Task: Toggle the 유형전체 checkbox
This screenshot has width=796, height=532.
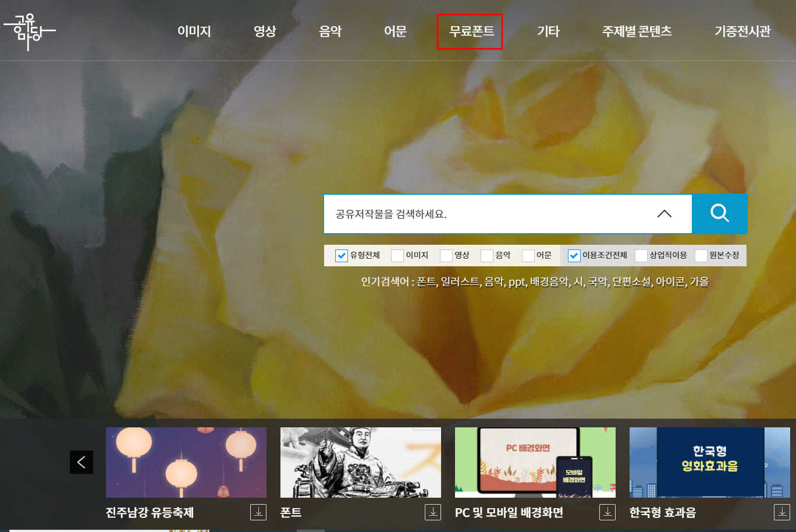Action: pos(342,256)
